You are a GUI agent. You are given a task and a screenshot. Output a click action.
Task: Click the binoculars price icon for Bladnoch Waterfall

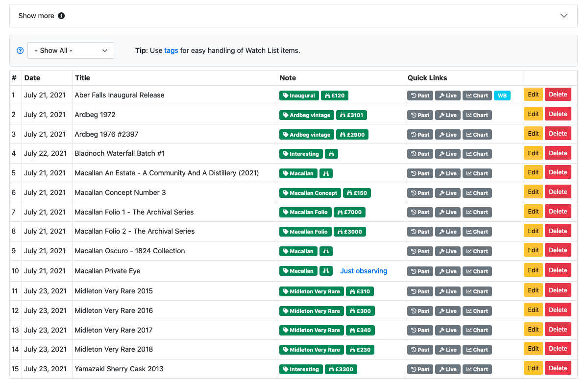click(331, 153)
